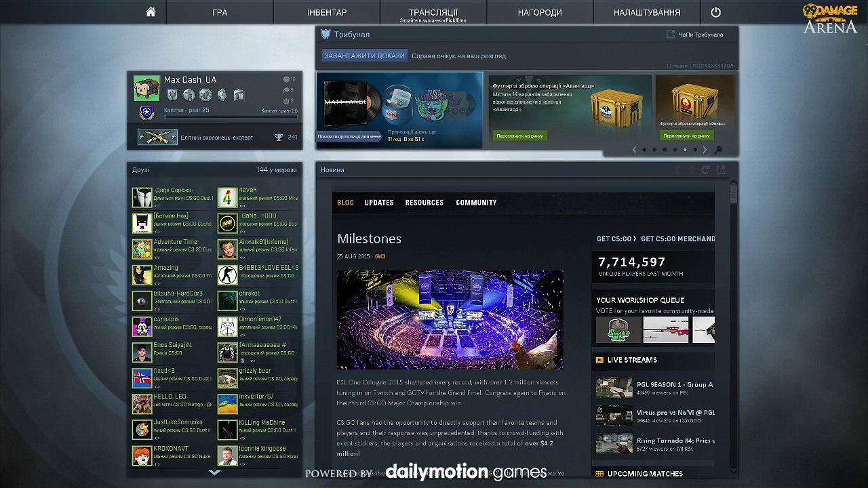This screenshot has height=488, width=868.
Task: Click friend B4BBL3^LOVE ESL<3 avatar
Action: (x=227, y=274)
